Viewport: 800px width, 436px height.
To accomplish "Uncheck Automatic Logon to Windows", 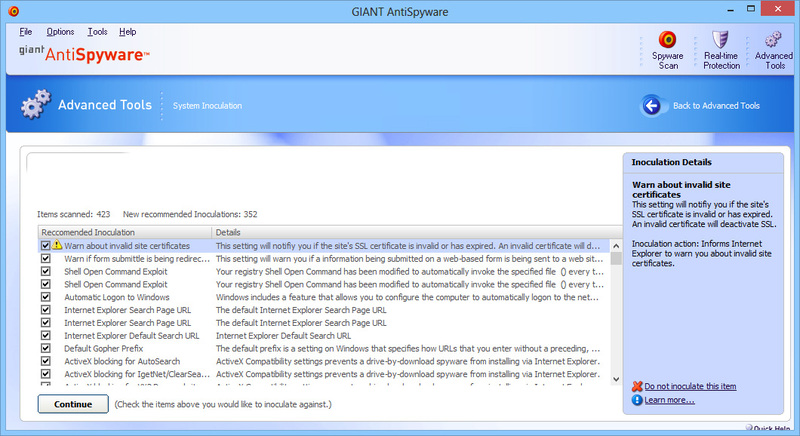I will [x=45, y=297].
